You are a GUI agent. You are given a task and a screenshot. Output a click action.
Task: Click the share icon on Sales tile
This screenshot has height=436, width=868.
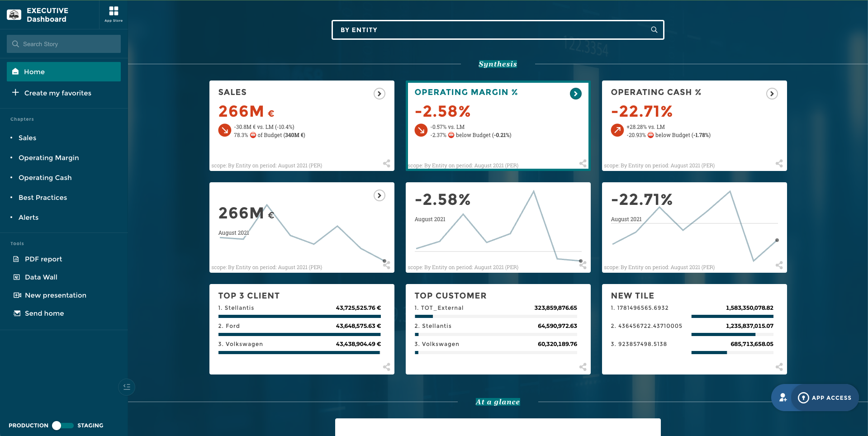tap(386, 163)
